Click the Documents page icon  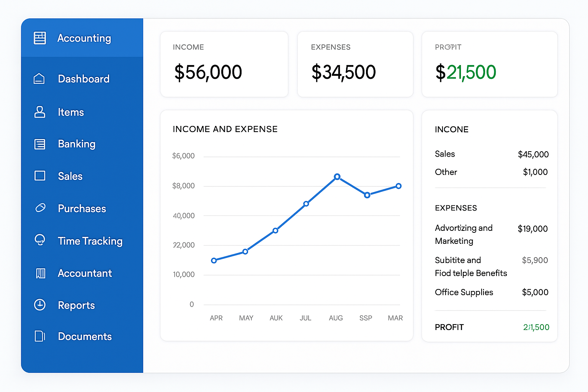click(40, 336)
